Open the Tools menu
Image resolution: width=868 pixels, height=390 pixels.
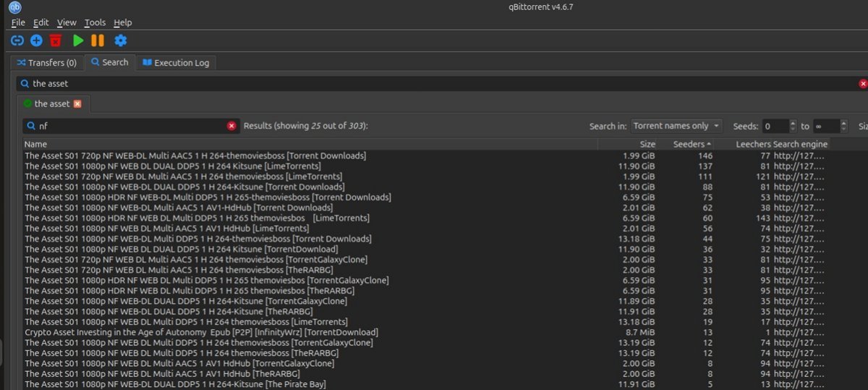click(x=95, y=22)
